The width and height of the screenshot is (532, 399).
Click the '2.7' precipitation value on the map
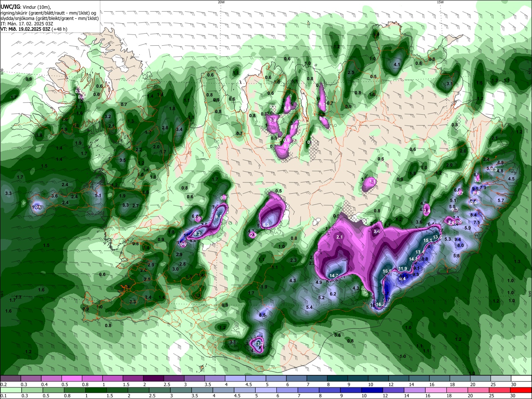click(135, 206)
